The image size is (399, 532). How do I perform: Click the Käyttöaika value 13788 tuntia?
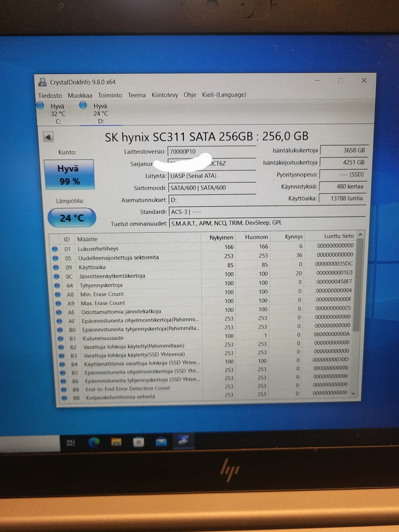[342, 198]
